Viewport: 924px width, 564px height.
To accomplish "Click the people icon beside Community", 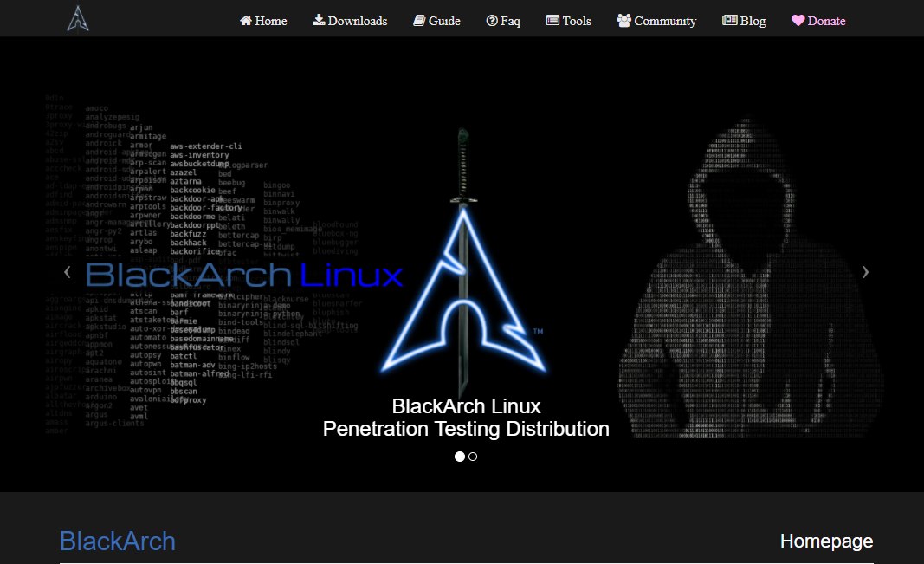I will coord(624,21).
